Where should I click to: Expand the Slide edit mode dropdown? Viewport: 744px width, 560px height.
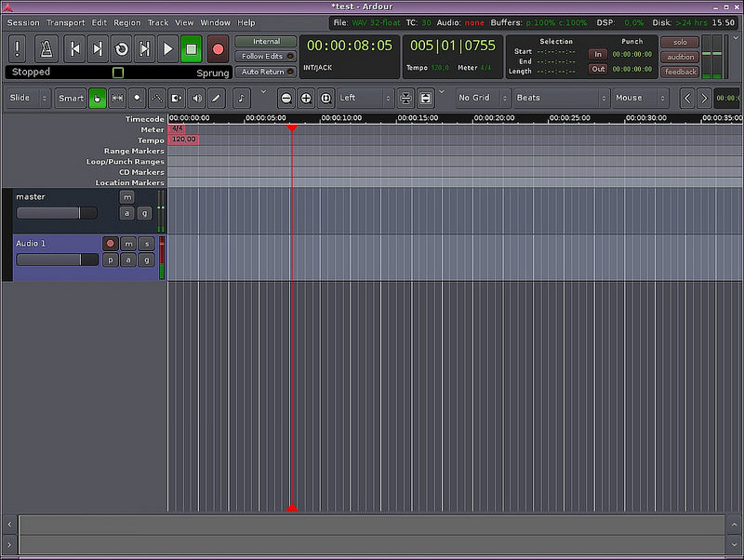tap(26, 98)
